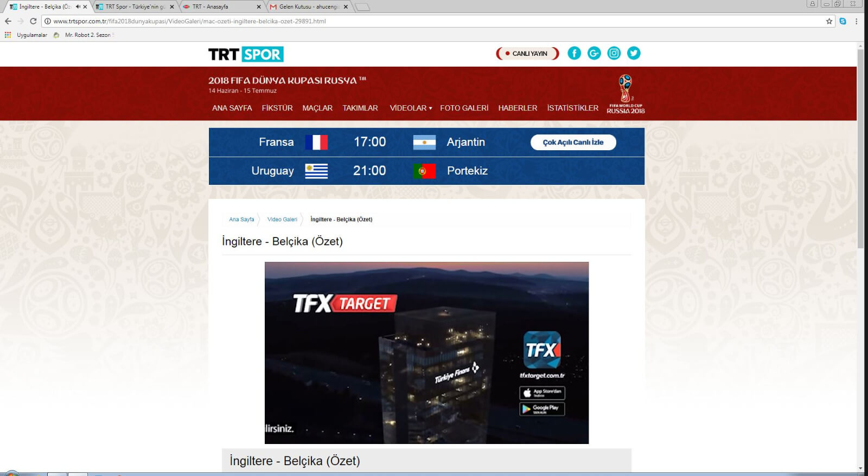The width and height of the screenshot is (868, 476).
Task: Click the page's vertical scrollbar thumb
Action: pyautogui.click(x=860, y=146)
